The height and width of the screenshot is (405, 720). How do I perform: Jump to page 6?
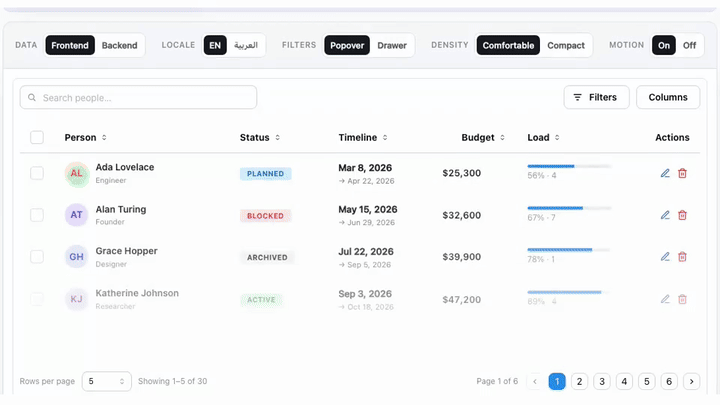point(669,381)
